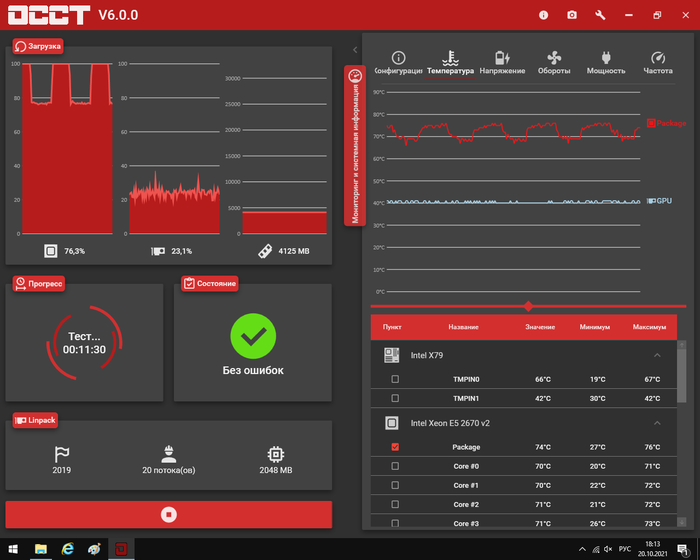Open the Windows Start menu
The width and height of the screenshot is (700, 560).
click(x=13, y=549)
